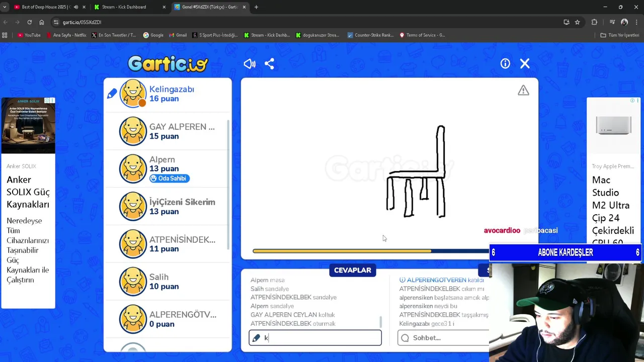Viewport: 644px width, 362px height.
Task: Close the Deep House tab
Action: pyautogui.click(x=84, y=7)
